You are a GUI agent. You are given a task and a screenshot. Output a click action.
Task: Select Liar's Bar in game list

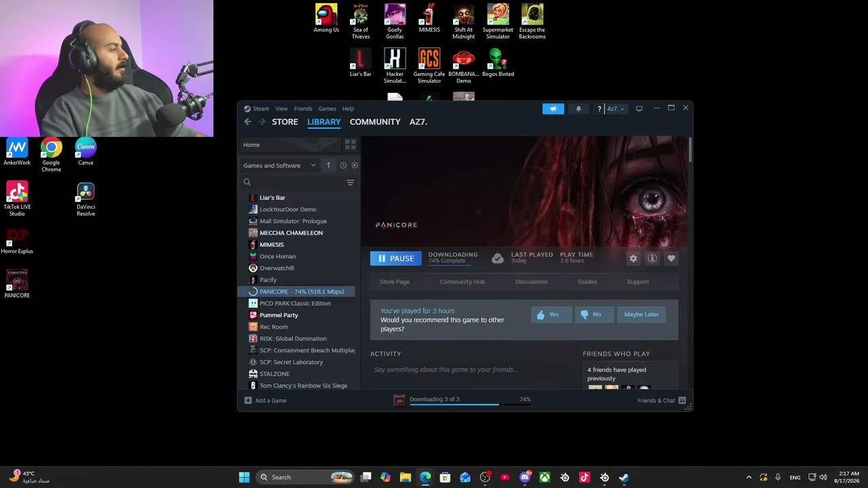pos(272,198)
